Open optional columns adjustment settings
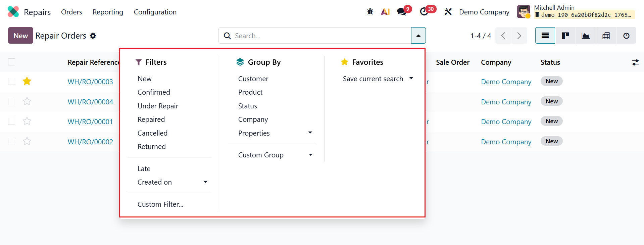The height and width of the screenshot is (245, 644). [x=635, y=62]
